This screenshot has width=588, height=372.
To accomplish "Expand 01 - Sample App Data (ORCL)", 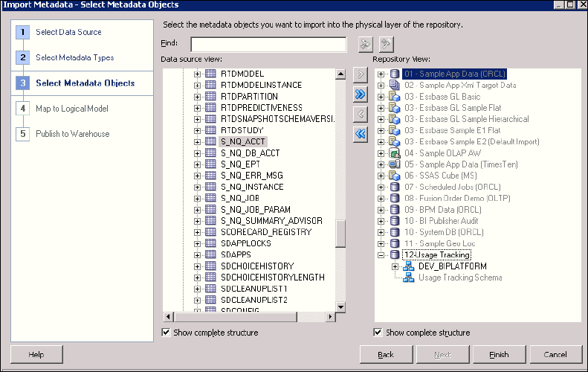I will coord(381,74).
